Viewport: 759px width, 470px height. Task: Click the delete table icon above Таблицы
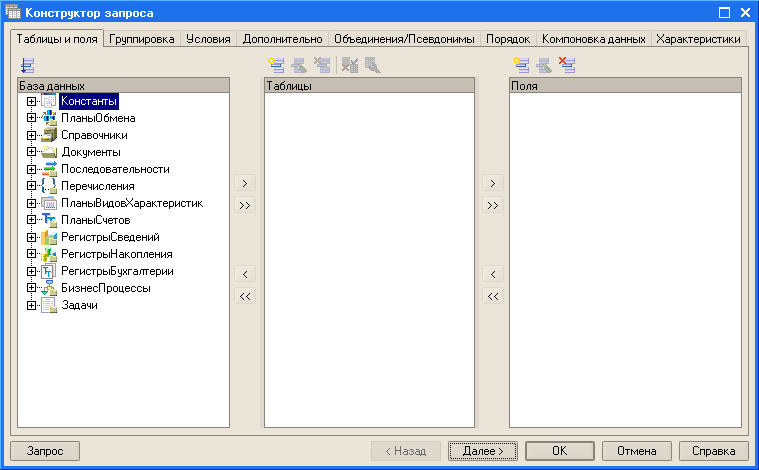pos(321,66)
